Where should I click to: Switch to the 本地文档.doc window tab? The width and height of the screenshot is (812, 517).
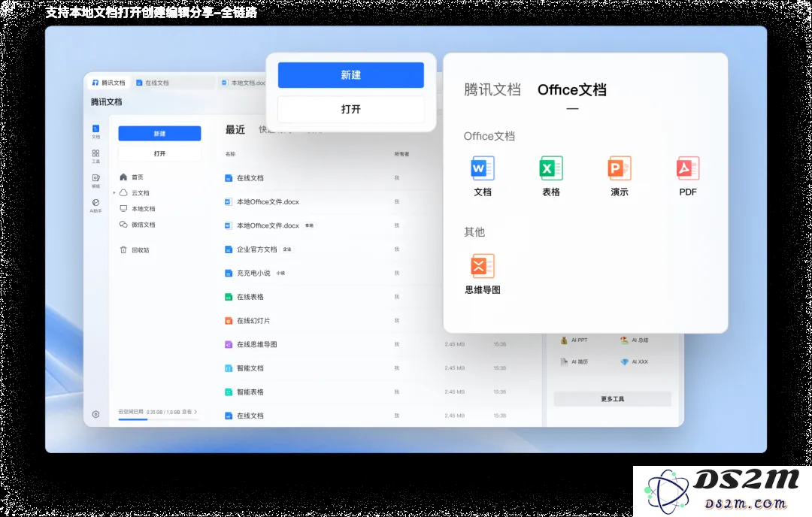coord(244,83)
